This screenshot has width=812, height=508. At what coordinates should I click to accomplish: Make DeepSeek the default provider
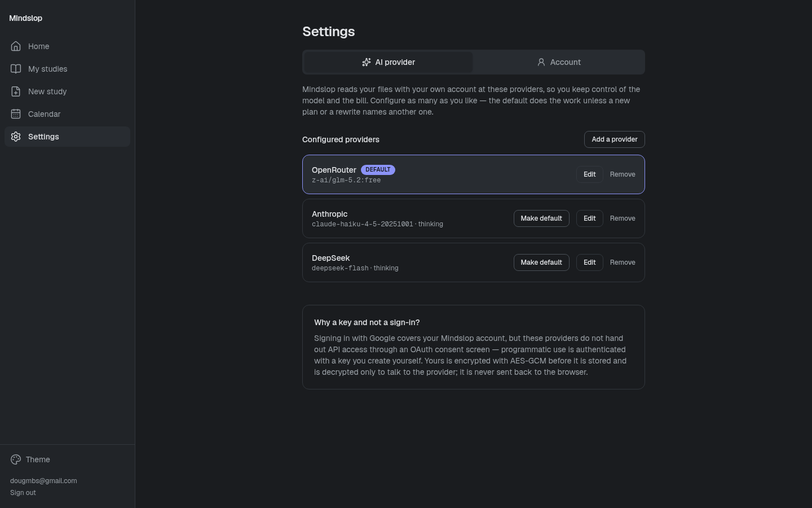tap(541, 262)
